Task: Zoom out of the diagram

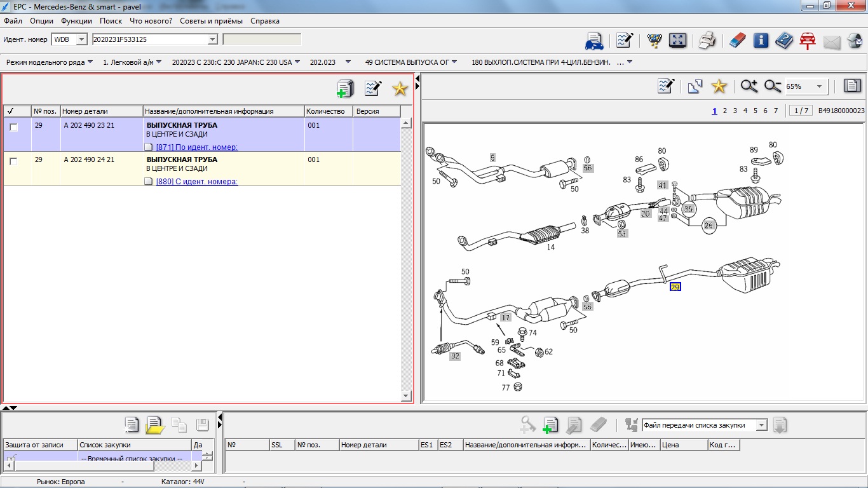Action: pyautogui.click(x=773, y=86)
